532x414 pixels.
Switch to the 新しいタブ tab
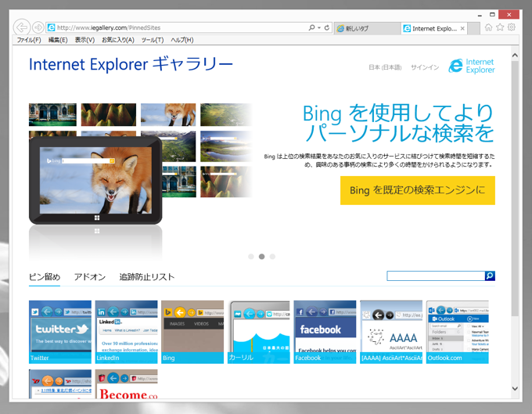[x=367, y=28]
